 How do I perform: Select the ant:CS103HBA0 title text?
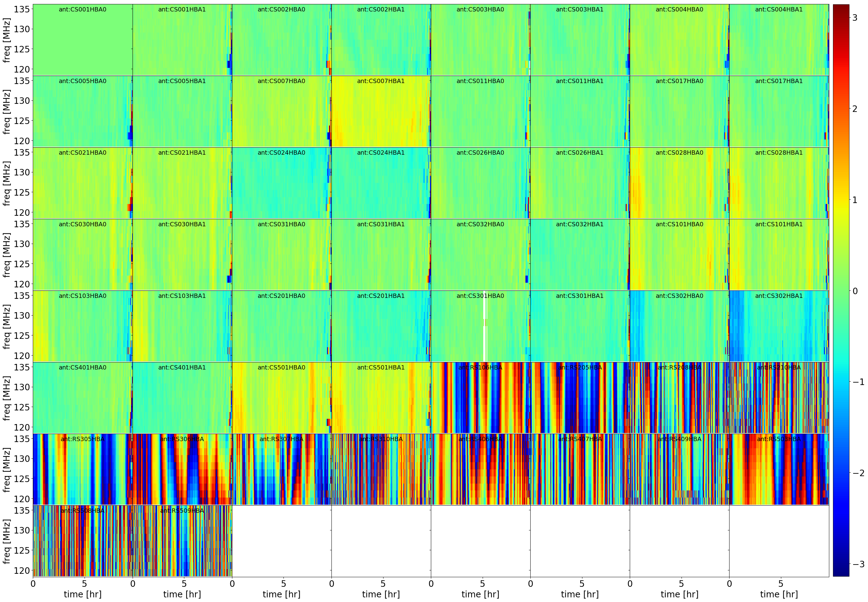(82, 296)
